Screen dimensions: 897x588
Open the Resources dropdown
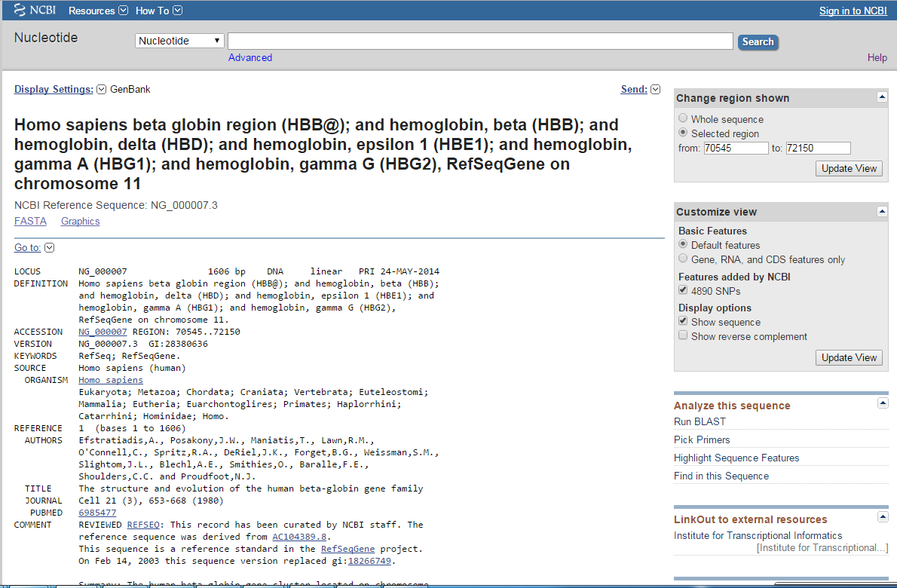tap(97, 11)
